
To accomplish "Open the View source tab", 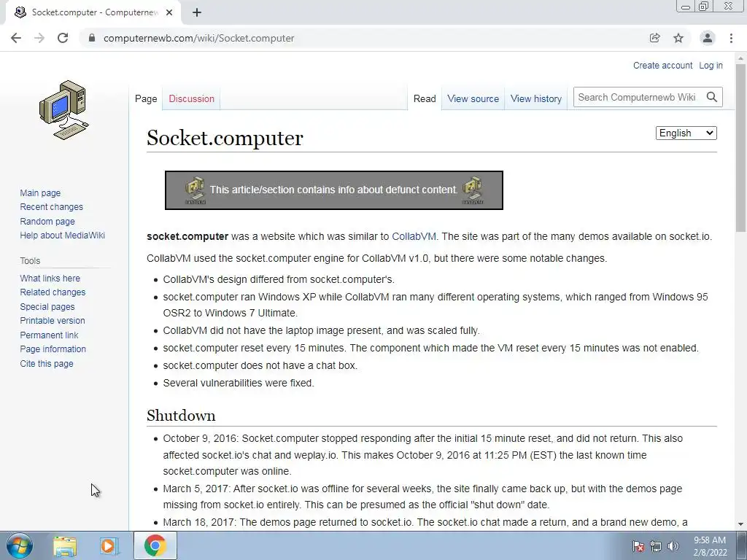I will 473,98.
